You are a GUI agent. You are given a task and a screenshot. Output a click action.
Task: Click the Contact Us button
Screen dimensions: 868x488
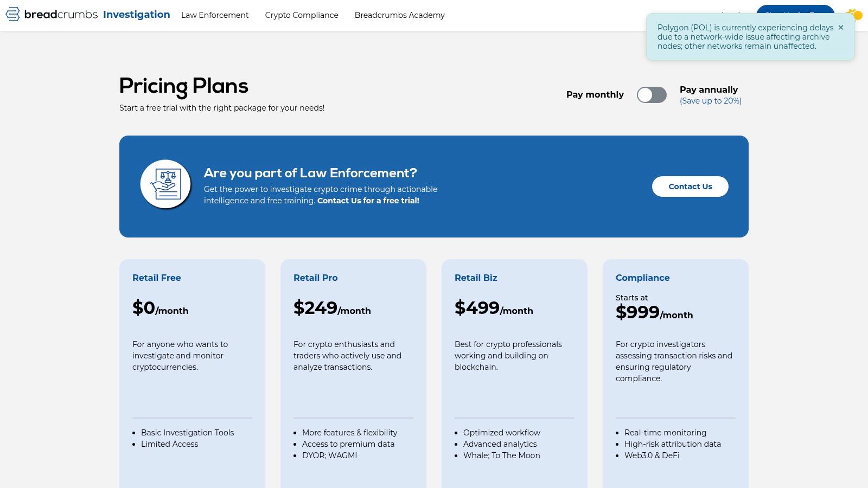pyautogui.click(x=690, y=186)
